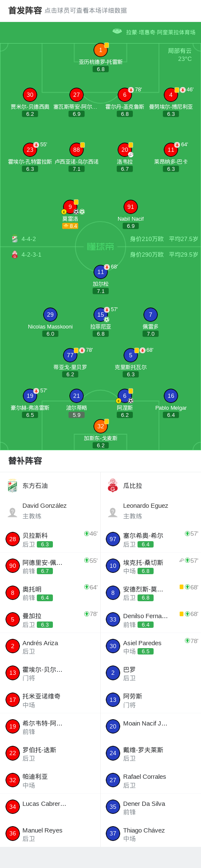201x868 pixels.
Task: Tap the 8.4 rating badge of 莫雷洛
Action: pyautogui.click(x=70, y=226)
